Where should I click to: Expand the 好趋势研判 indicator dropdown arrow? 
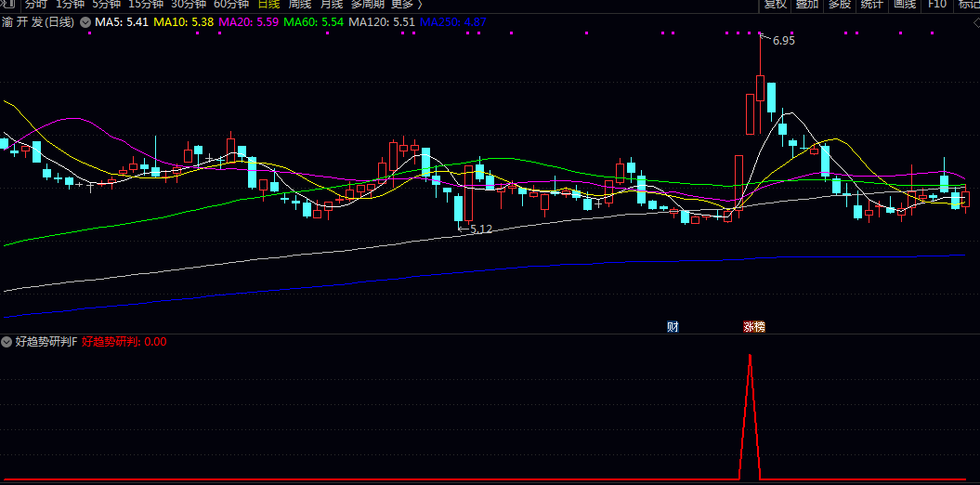7,341
